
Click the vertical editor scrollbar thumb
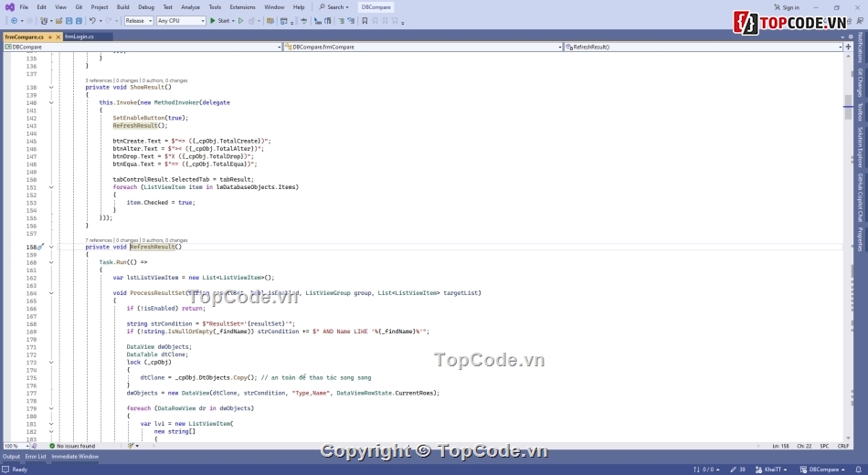848,108
